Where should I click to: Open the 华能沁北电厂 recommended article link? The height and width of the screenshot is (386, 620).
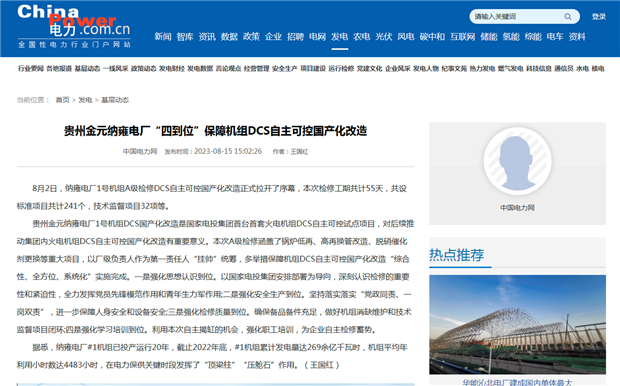tap(517, 382)
